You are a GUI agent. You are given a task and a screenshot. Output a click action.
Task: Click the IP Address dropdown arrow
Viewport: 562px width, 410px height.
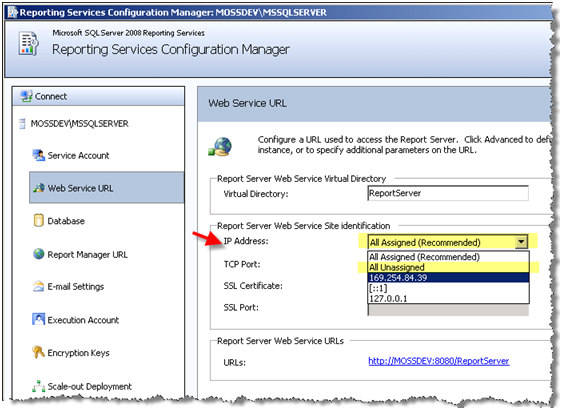point(521,242)
